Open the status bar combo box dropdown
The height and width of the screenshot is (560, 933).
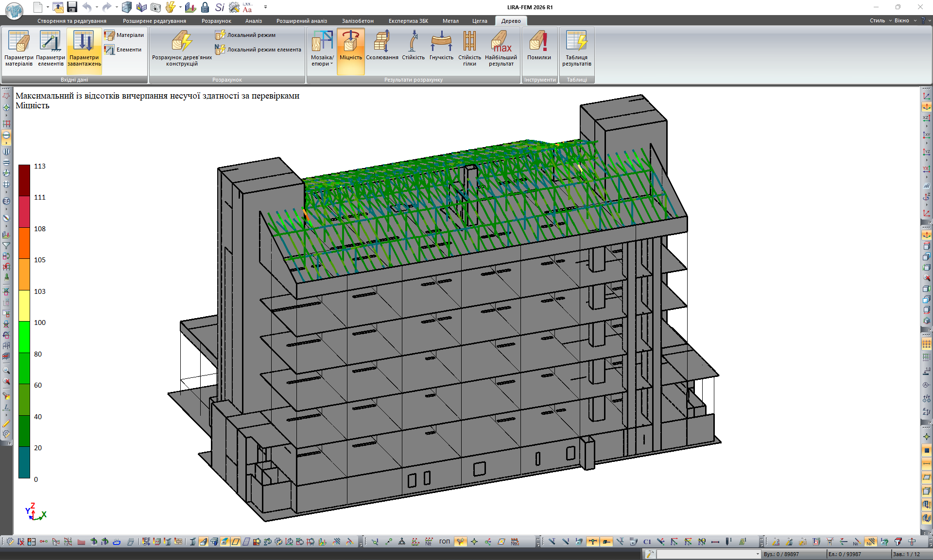pyautogui.click(x=757, y=554)
